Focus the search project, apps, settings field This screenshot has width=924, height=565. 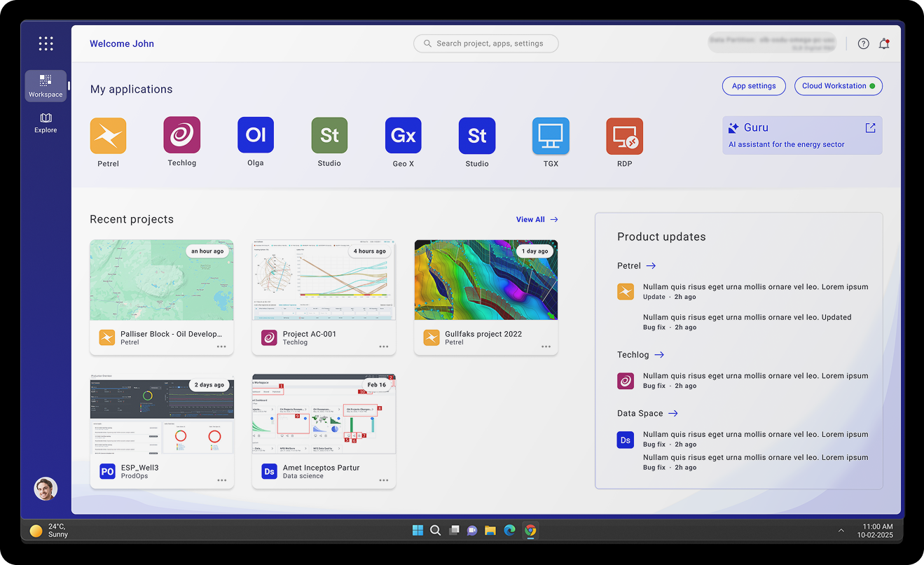click(x=486, y=43)
